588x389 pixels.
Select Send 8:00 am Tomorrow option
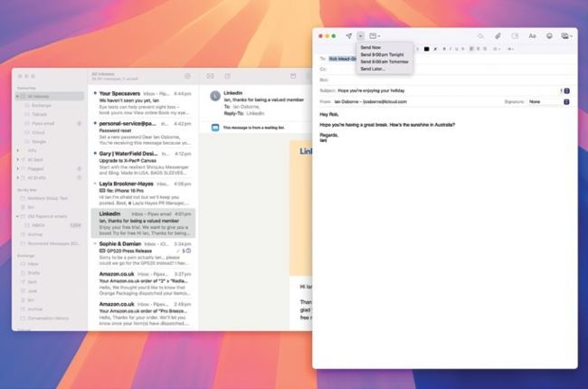click(x=382, y=62)
